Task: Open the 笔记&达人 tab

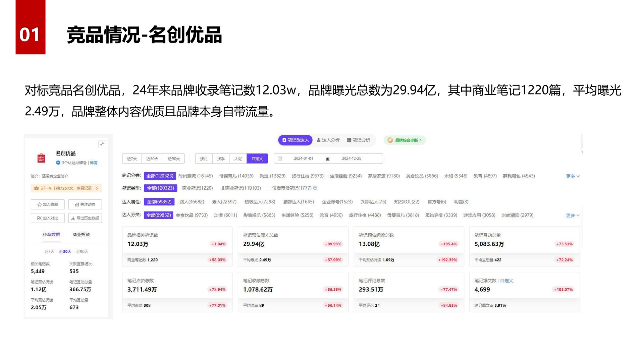Action: pos(296,140)
